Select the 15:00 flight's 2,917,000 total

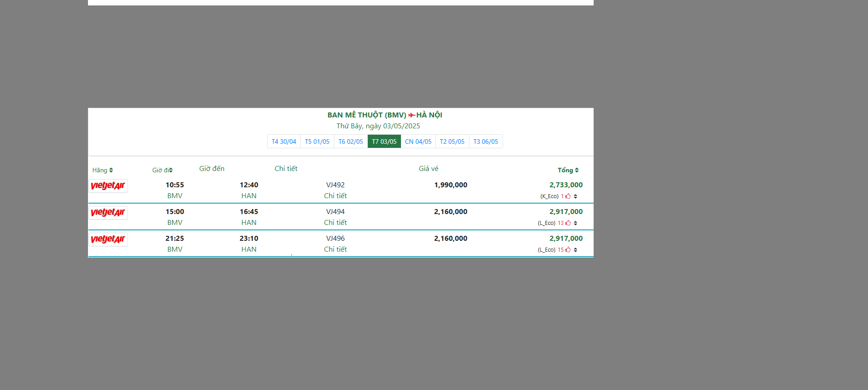(566, 212)
